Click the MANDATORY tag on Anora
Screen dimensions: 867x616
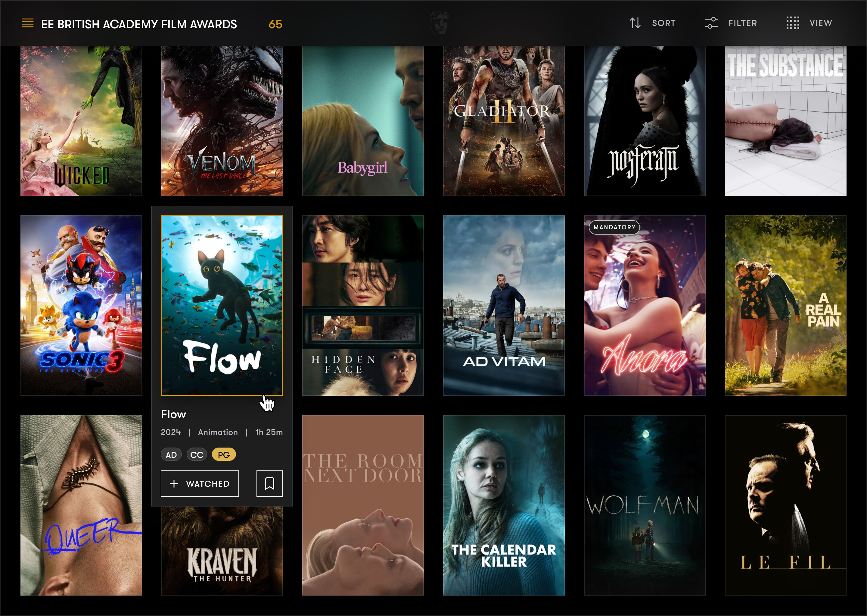pos(614,227)
